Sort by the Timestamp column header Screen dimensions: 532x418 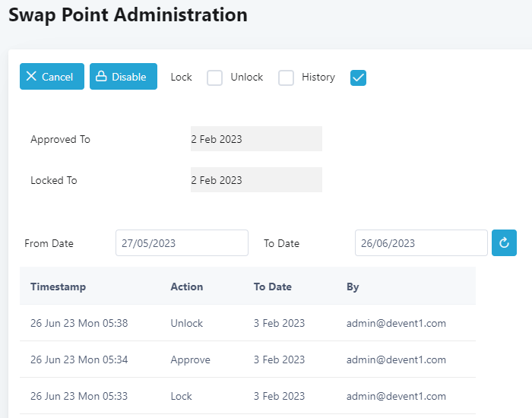[x=58, y=287]
